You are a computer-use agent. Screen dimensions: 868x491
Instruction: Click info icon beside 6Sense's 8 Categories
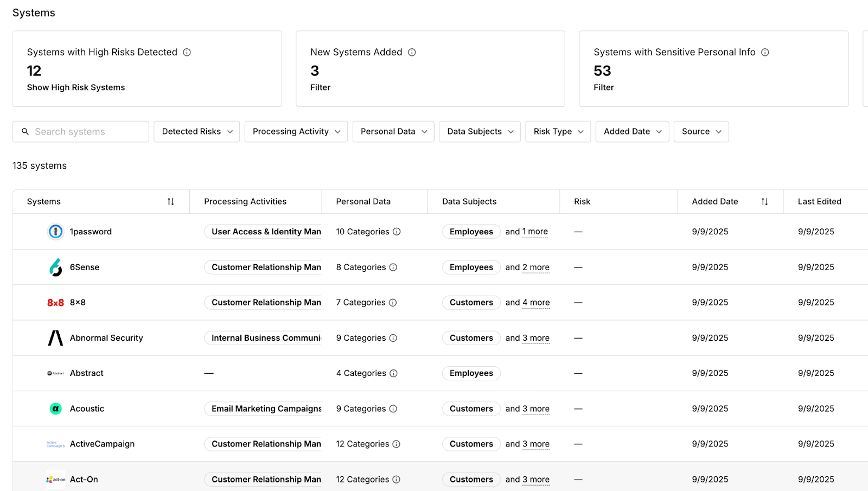tap(393, 267)
